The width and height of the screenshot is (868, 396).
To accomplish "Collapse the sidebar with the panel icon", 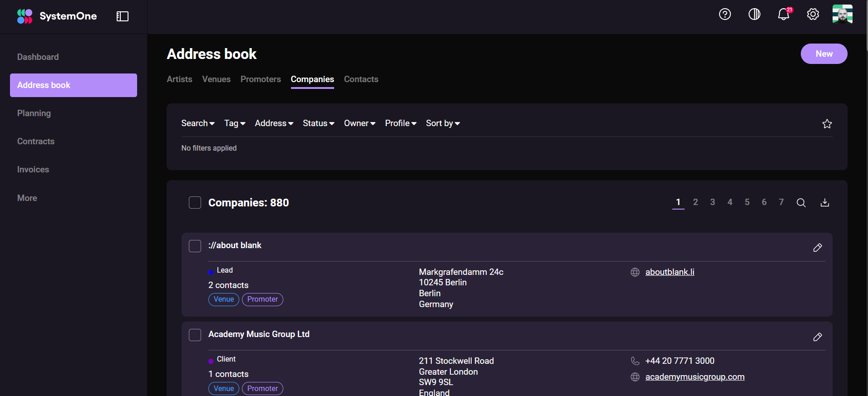I will tap(123, 16).
